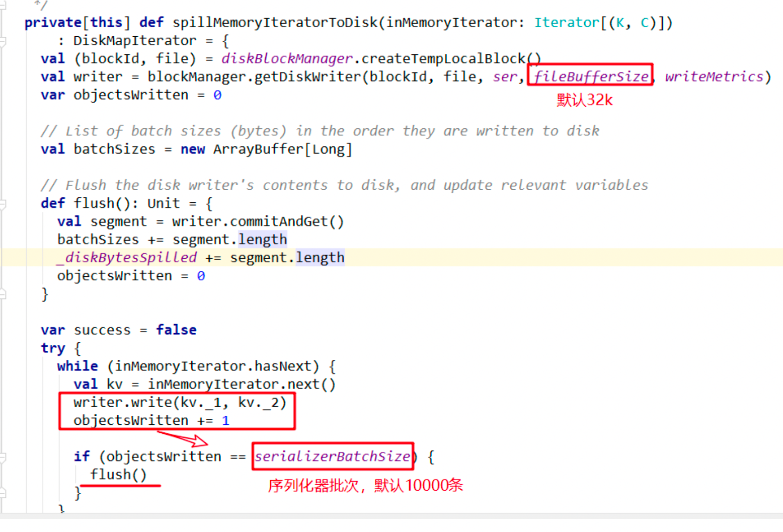Click the highlighted fileBufferSize parameter
The image size is (783, 532).
591,77
